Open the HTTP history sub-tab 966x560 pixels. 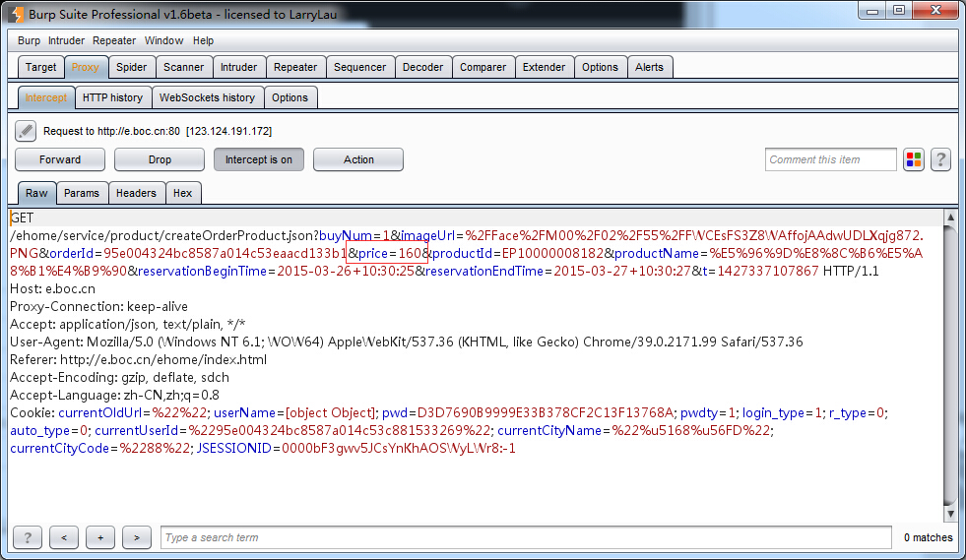[112, 97]
